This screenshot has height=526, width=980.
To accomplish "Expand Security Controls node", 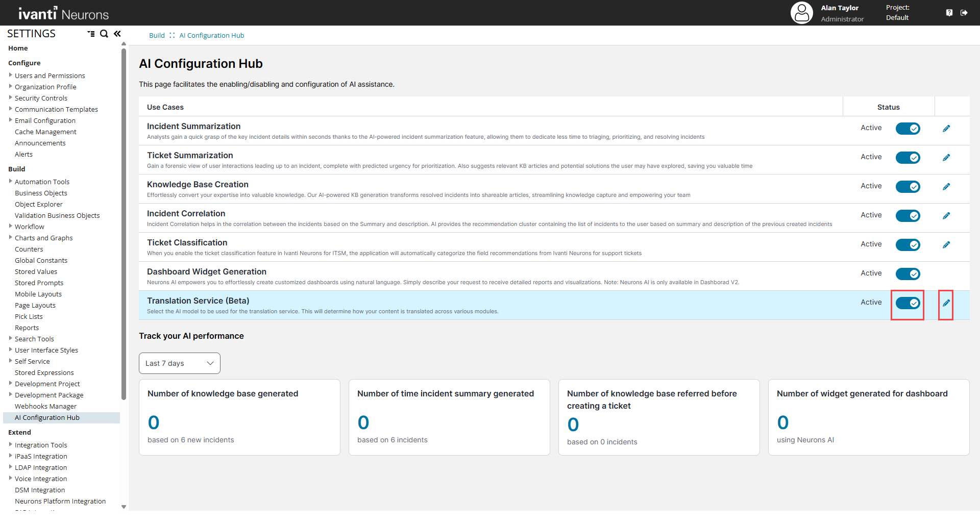I will pyautogui.click(x=10, y=97).
